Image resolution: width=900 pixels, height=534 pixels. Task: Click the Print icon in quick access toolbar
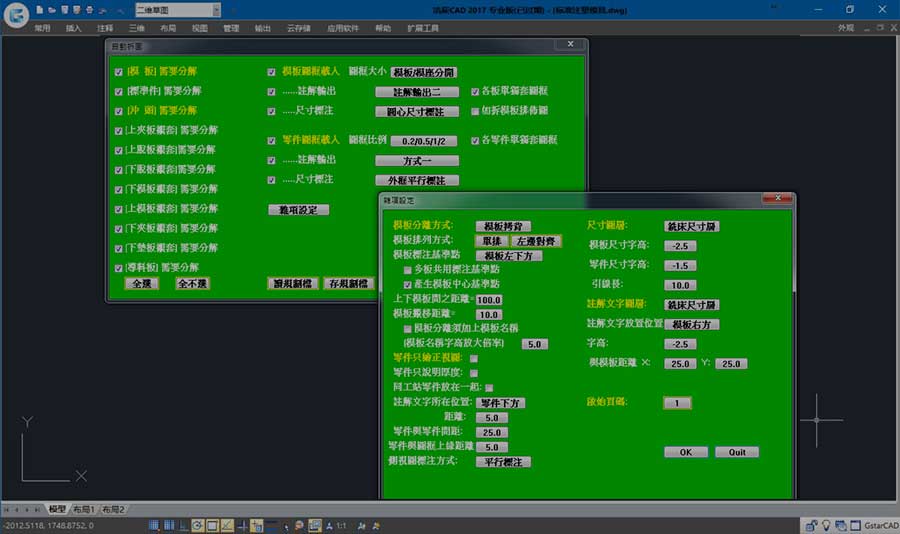point(90,10)
